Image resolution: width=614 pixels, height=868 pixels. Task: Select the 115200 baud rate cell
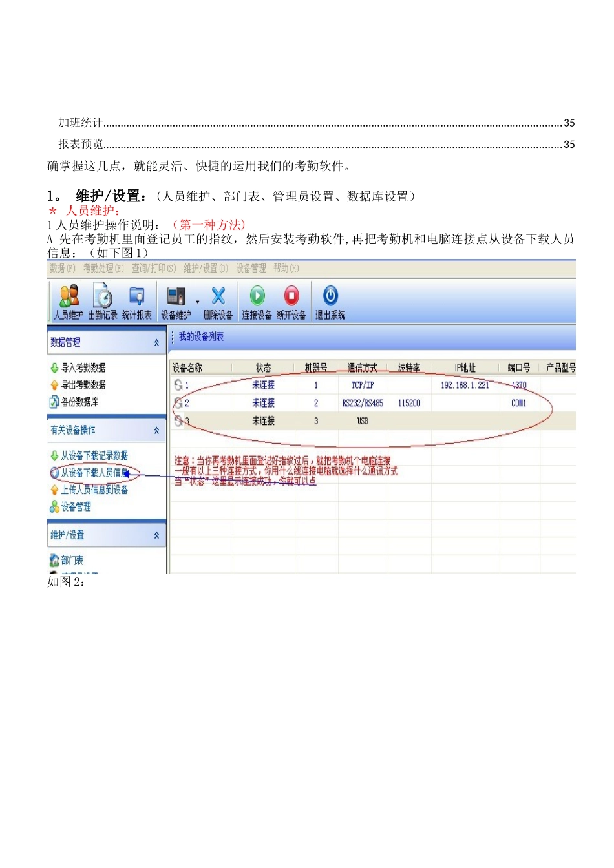point(409,403)
